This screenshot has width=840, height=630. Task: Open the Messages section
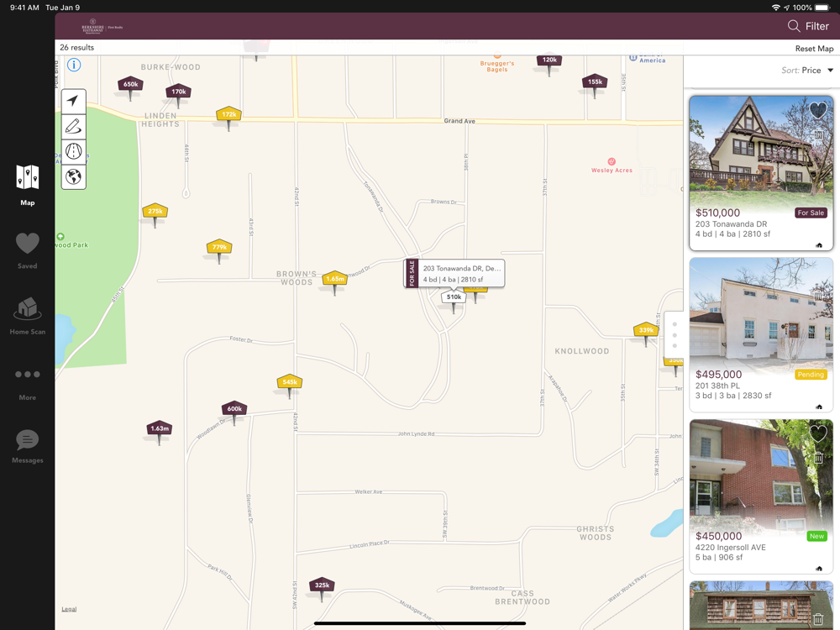28,446
